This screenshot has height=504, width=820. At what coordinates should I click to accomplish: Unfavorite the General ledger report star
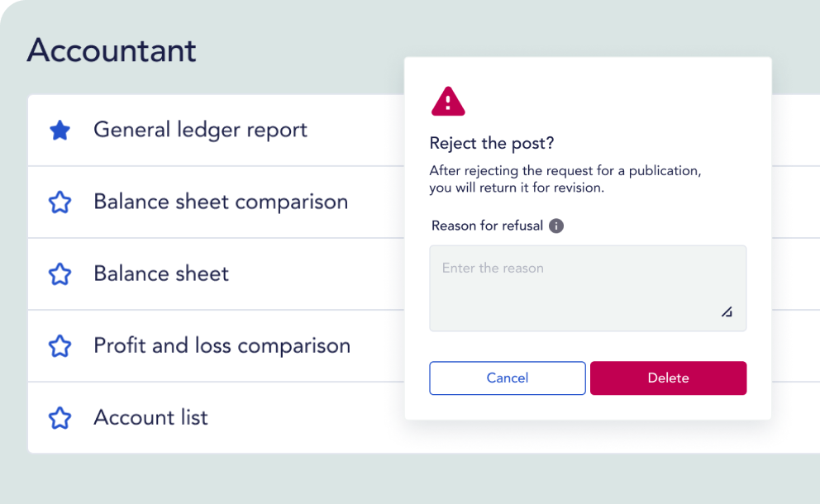[x=60, y=131]
